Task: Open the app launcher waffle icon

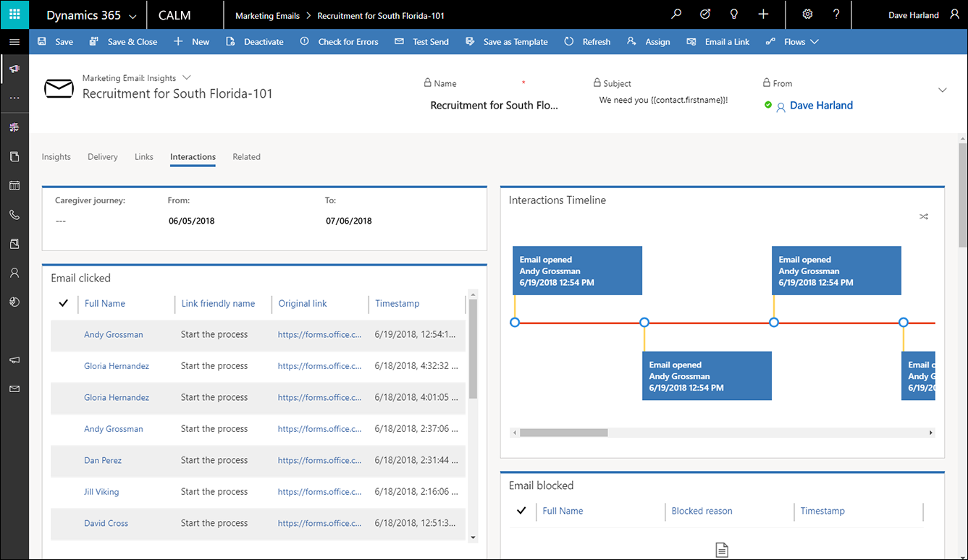Action: [x=14, y=14]
